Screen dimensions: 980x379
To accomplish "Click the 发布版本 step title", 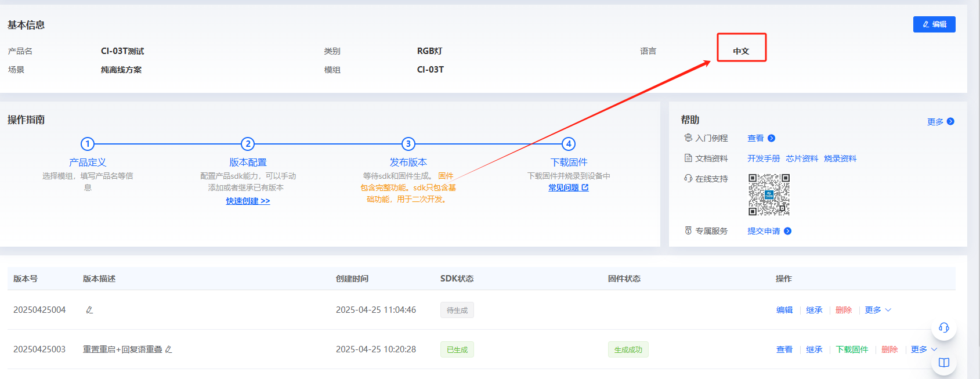I will pos(408,163).
